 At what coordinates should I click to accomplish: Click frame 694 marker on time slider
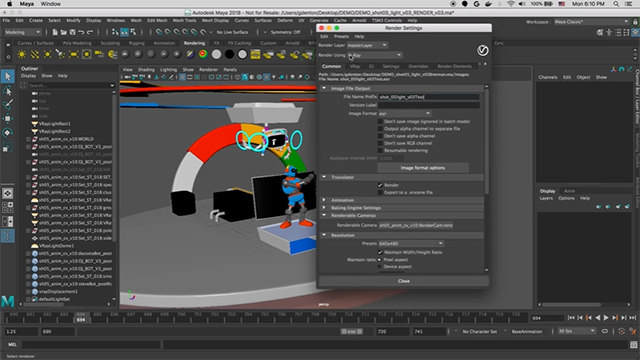point(81,318)
